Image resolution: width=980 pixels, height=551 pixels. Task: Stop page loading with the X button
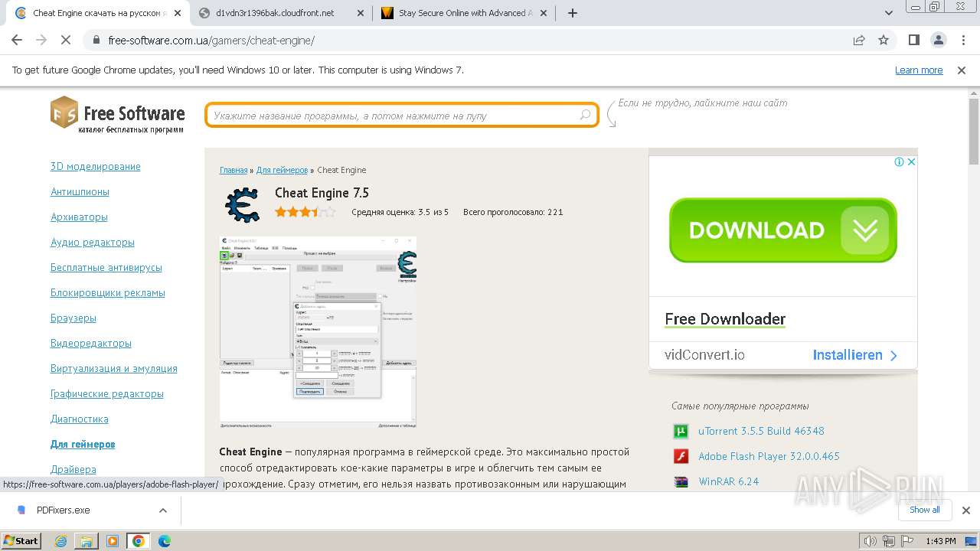[x=66, y=41]
